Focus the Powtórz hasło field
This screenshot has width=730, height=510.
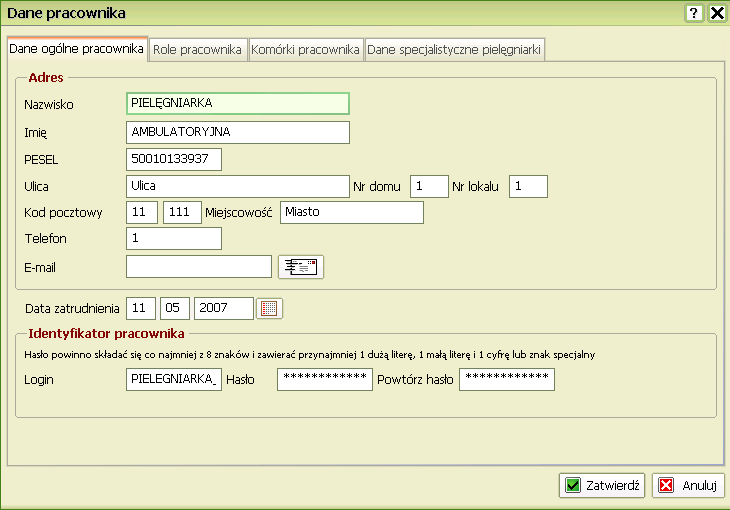tap(507, 380)
